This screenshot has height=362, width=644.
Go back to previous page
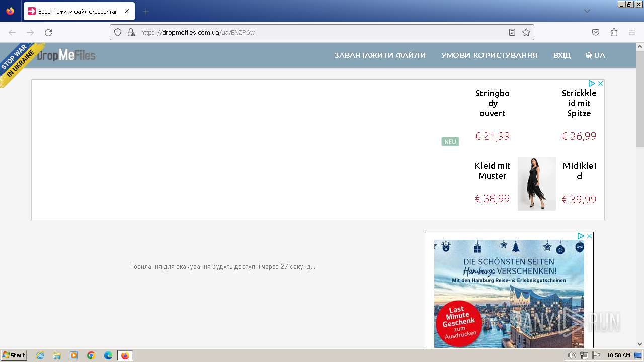[12, 32]
